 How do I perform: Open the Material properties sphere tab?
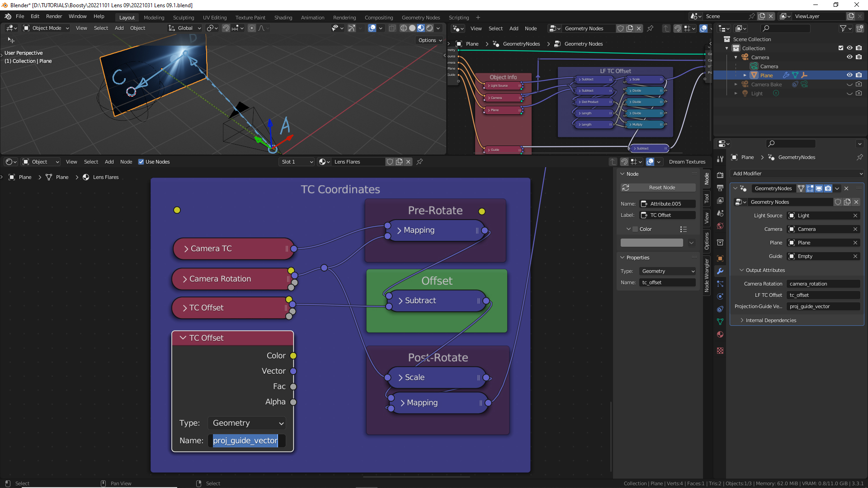point(720,334)
